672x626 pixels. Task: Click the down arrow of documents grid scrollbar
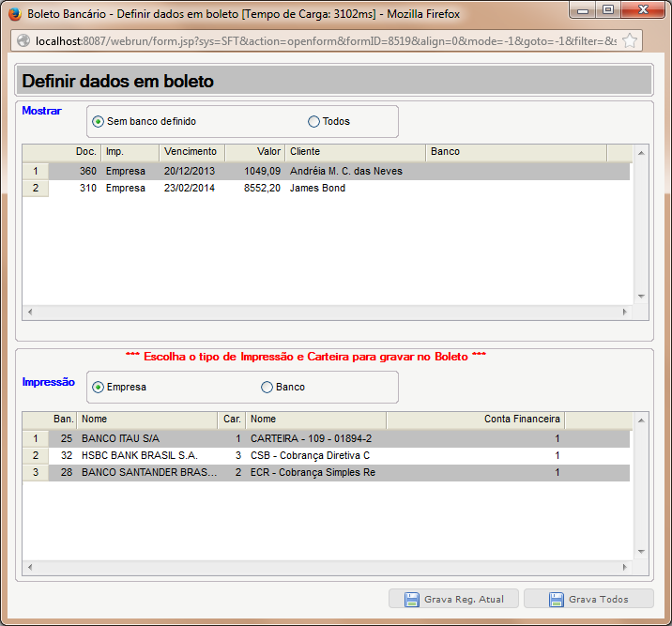pos(641,297)
